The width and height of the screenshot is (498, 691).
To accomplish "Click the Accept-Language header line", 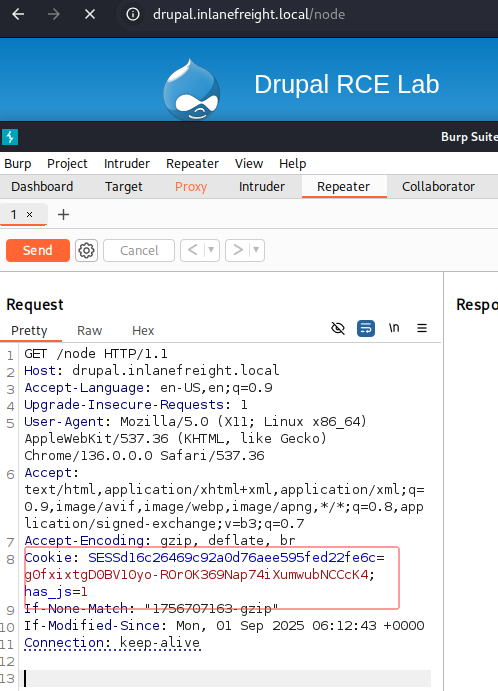I will [149, 387].
